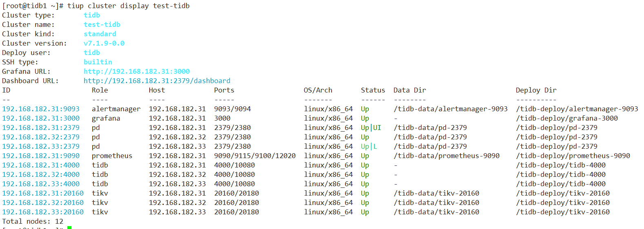Click the data dir /tidb-data/prometheus-9090

pos(447,156)
